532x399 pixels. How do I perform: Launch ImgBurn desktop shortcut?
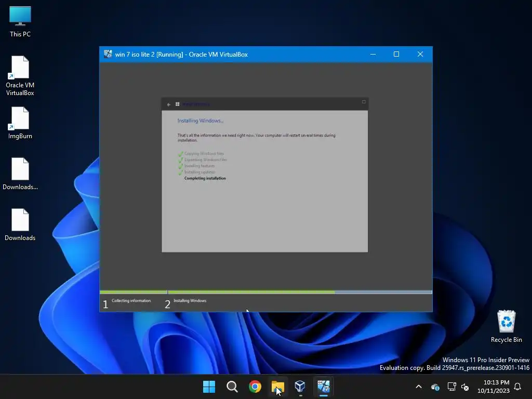[x=20, y=123]
